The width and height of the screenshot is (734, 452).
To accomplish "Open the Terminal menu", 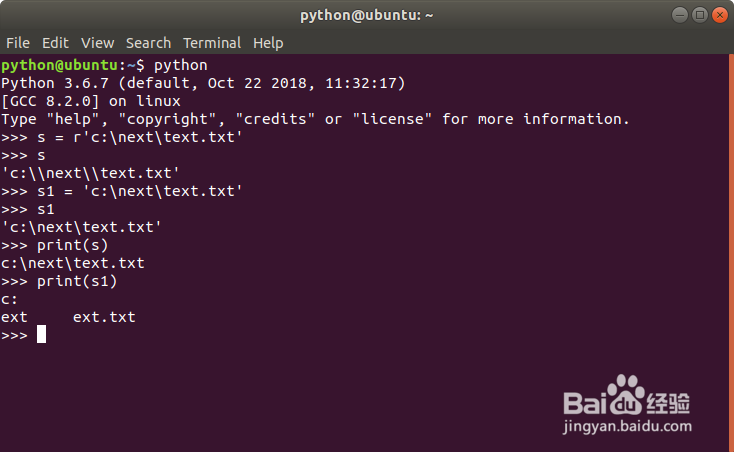I will 211,43.
